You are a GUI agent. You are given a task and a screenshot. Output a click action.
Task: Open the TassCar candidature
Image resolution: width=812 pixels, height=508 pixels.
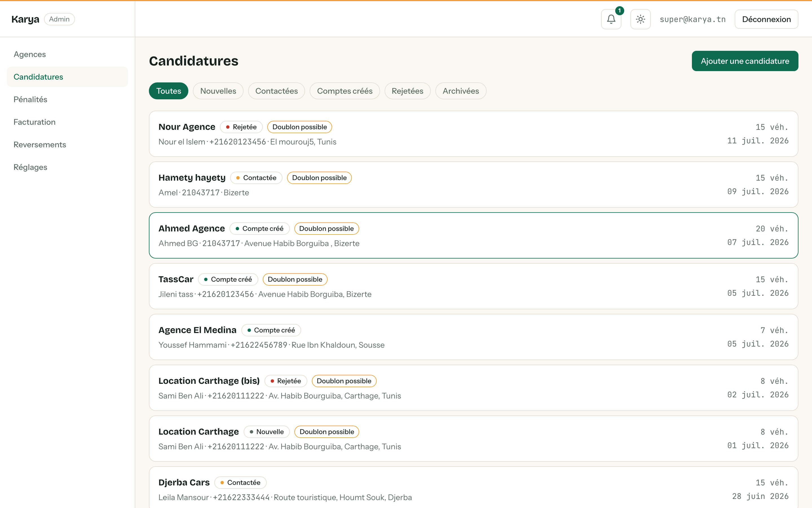point(473,286)
